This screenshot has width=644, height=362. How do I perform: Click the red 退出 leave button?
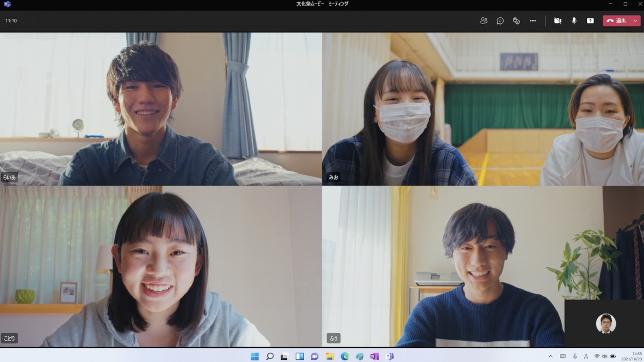click(x=616, y=21)
